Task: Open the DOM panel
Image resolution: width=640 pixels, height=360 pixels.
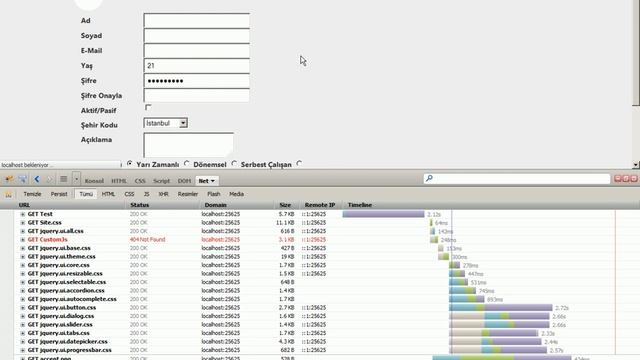Action: pos(184,181)
